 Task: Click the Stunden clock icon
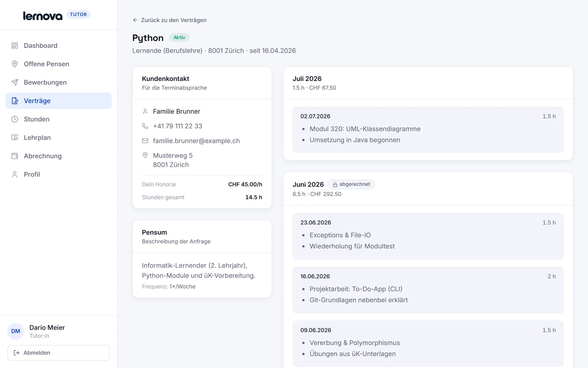click(14, 119)
